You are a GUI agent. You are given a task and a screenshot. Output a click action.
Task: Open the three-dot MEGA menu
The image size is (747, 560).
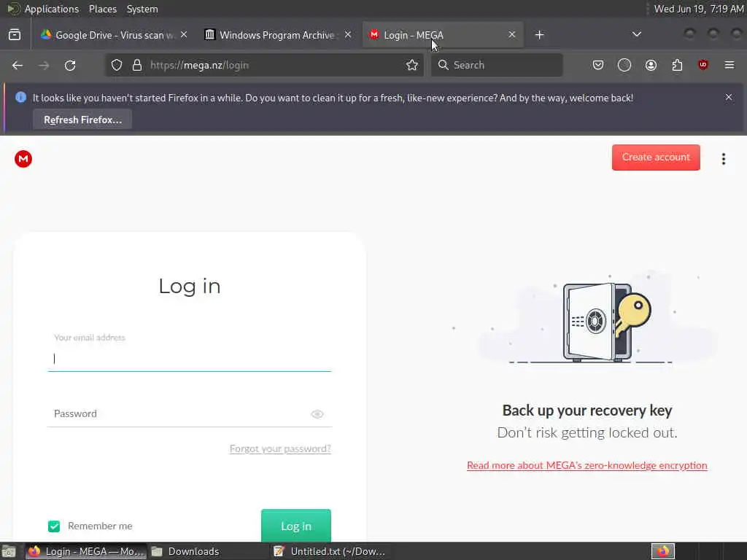click(723, 159)
